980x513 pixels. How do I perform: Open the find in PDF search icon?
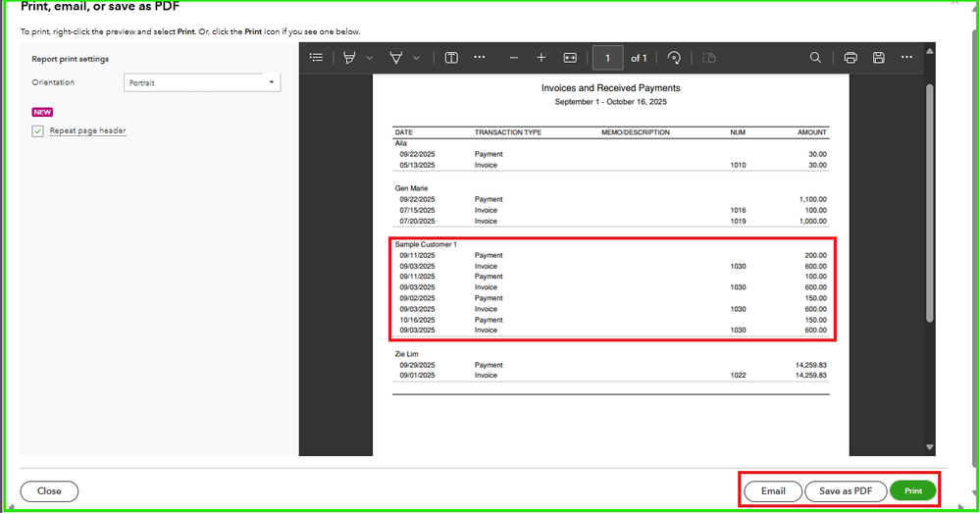pyautogui.click(x=815, y=59)
